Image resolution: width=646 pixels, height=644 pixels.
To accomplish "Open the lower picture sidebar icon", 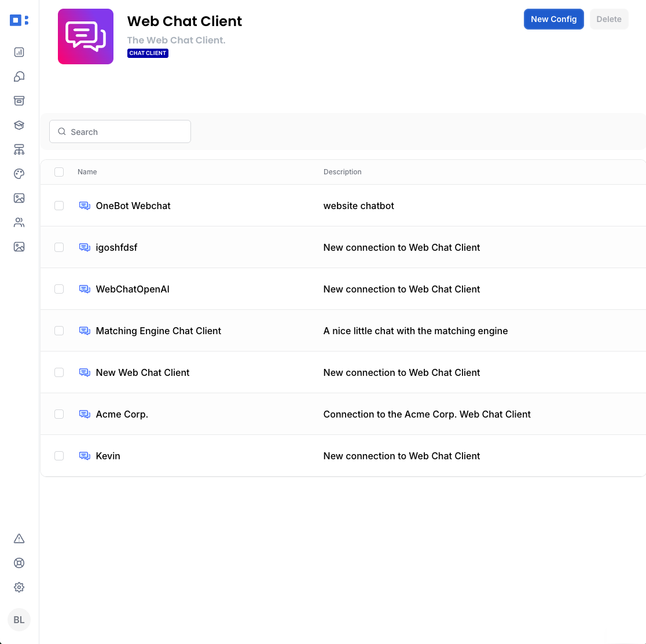I will point(19,247).
